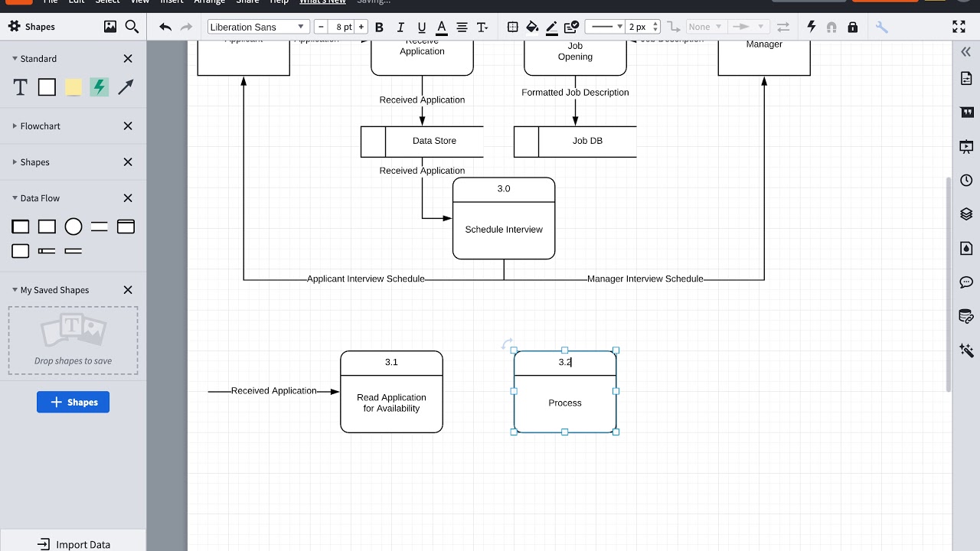Open the line style dropdown
Viewport: 980px width, 551px height.
click(x=606, y=27)
